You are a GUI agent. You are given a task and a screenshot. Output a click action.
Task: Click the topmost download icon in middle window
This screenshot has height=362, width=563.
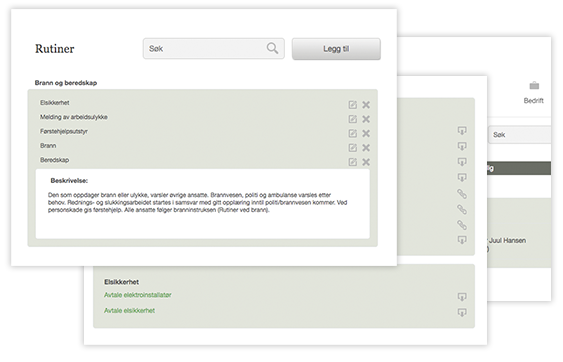tap(462, 131)
